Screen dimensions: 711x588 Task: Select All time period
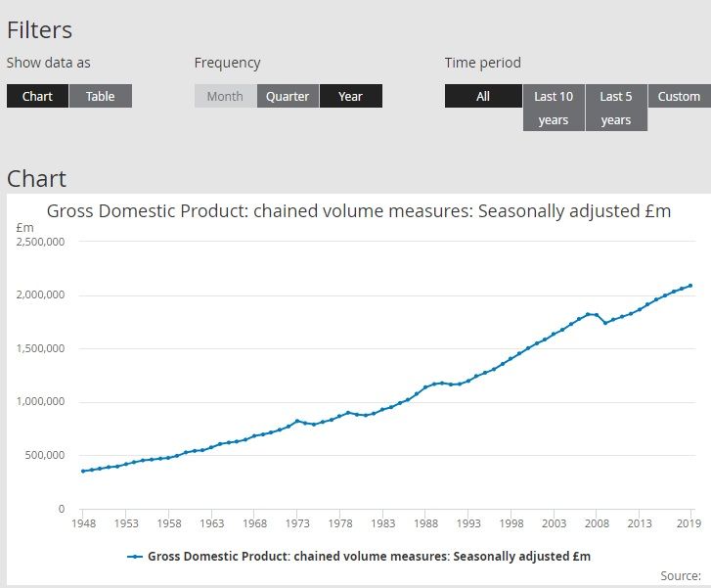[483, 96]
